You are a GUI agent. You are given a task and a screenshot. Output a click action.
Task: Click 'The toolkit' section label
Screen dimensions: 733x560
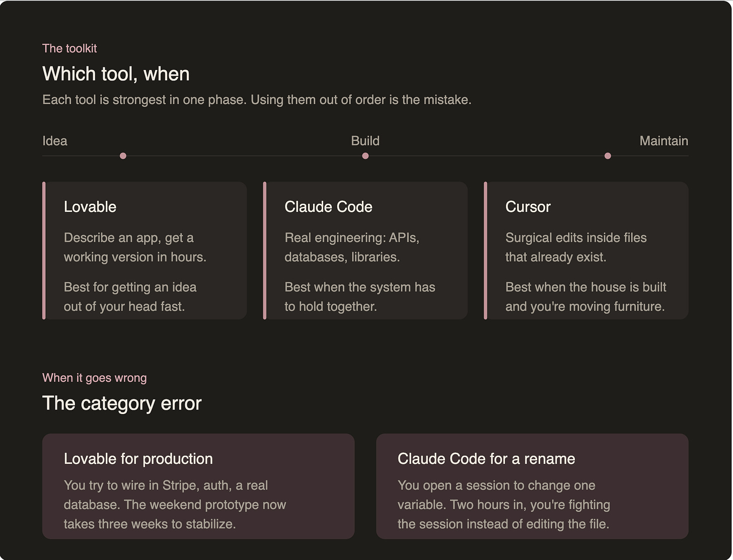coord(69,48)
